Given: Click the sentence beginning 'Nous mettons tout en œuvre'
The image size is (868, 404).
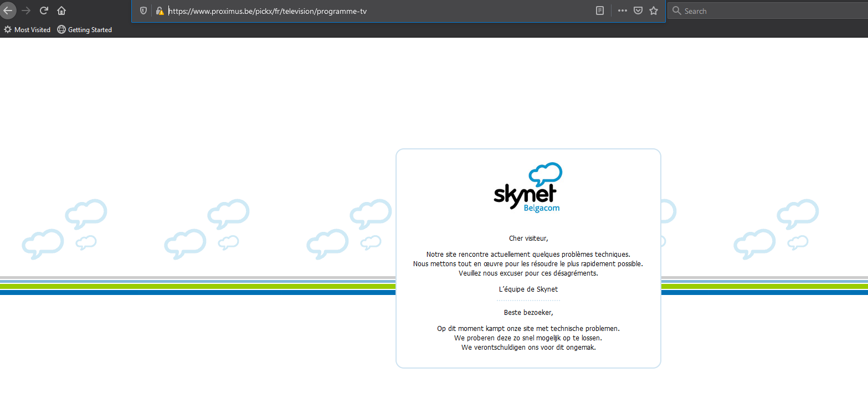Looking at the screenshot, I should point(528,264).
